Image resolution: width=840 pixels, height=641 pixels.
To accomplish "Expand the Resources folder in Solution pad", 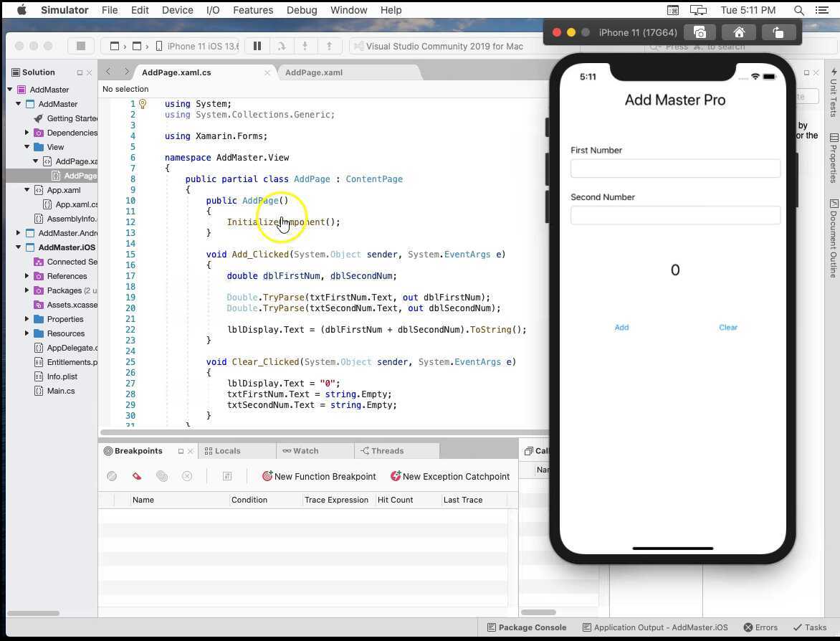I will click(x=27, y=333).
